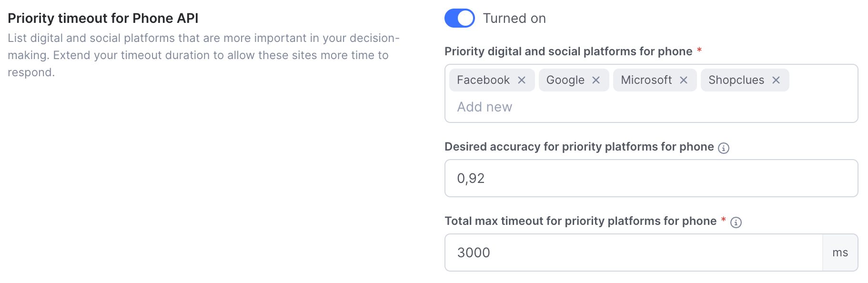Screen dimensions: 868x283
Task: Open info tooltip for desired accuracy
Action: [x=724, y=148]
